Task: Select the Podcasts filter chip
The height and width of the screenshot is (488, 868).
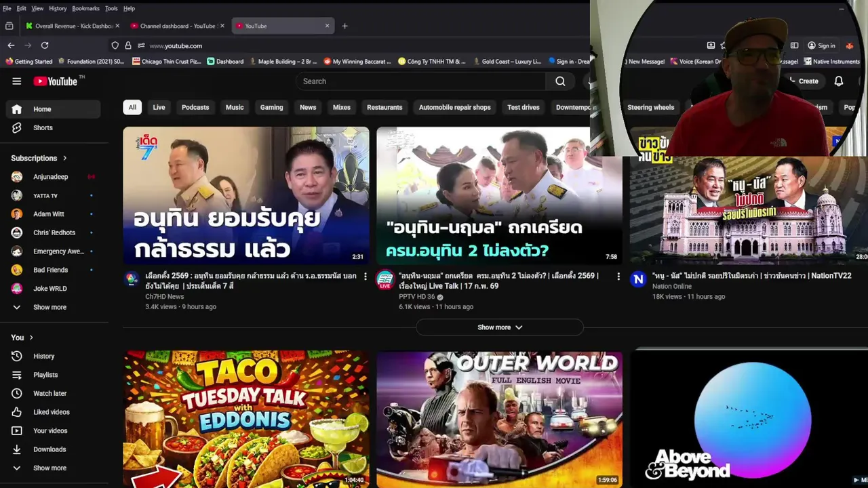Action: [195, 107]
